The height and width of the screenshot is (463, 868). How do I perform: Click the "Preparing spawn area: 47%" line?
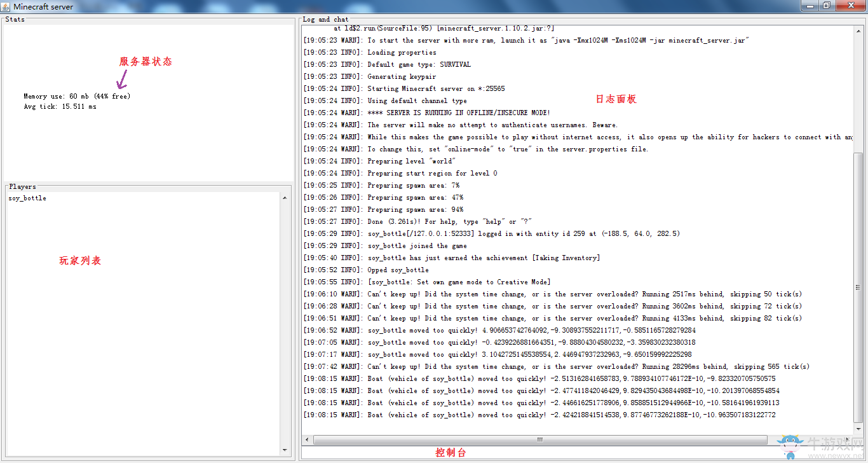point(383,198)
